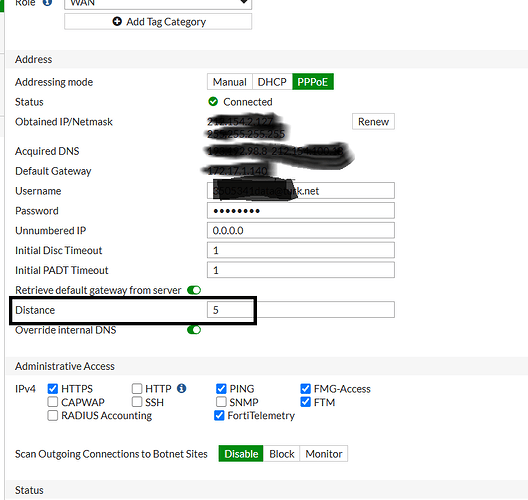Viewport: 528px width, 500px height.
Task: Toggle Retrieve default gateway from server
Action: [x=194, y=290]
